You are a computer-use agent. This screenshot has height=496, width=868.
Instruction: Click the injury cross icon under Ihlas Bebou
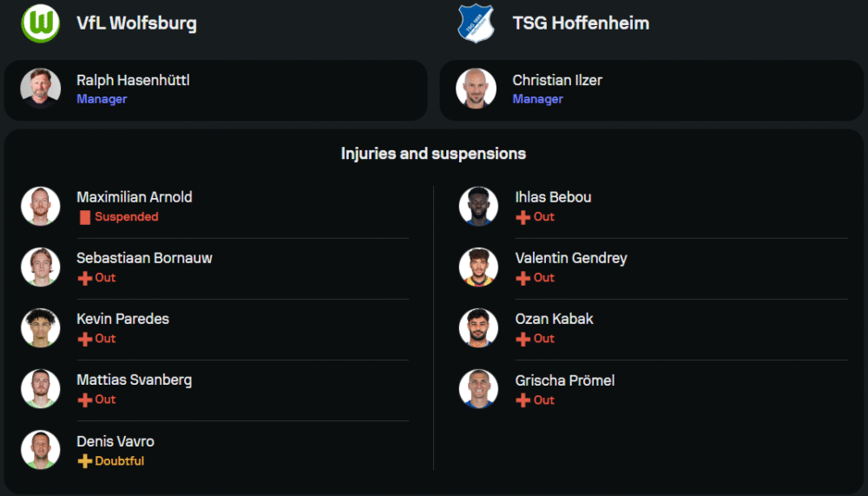click(x=523, y=217)
